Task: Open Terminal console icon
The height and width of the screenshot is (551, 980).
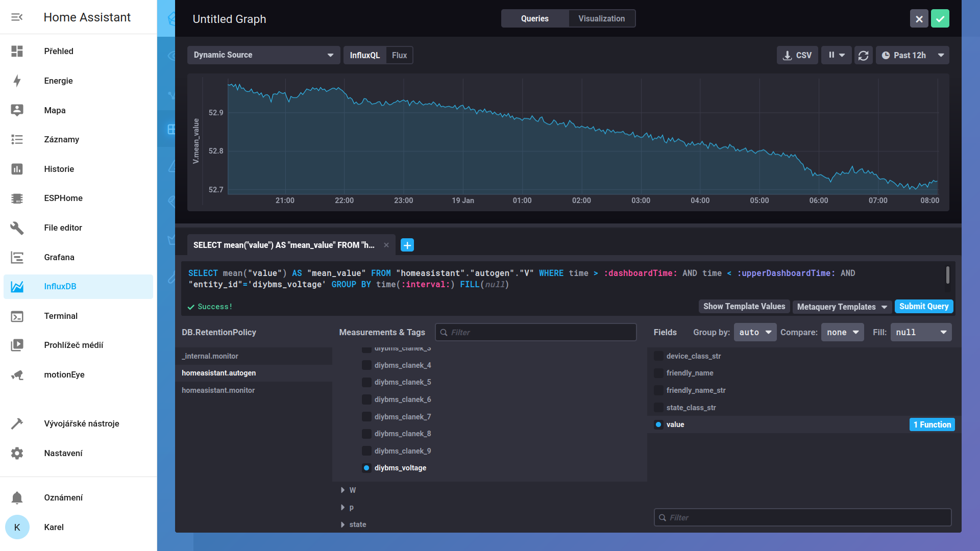Action: point(17,316)
